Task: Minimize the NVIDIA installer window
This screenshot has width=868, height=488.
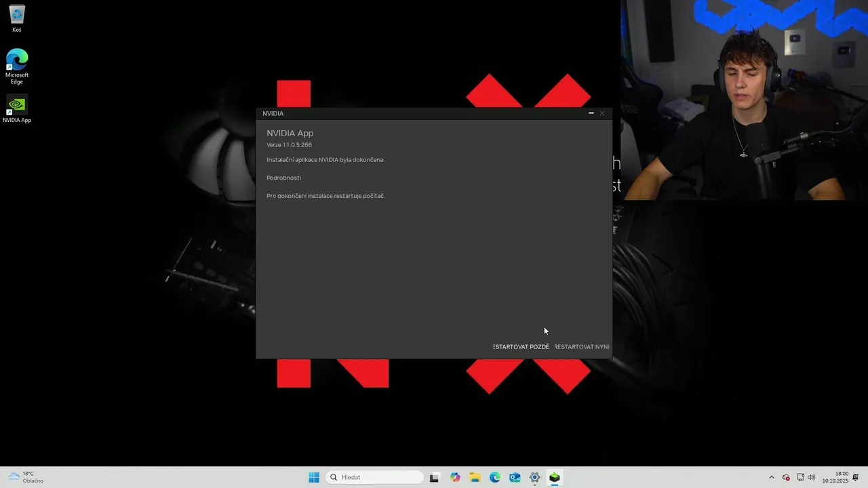Action: [x=591, y=113]
